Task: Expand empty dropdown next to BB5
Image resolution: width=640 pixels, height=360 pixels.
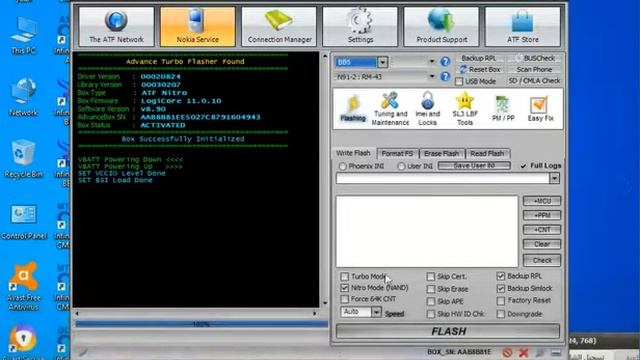Action: (432, 62)
